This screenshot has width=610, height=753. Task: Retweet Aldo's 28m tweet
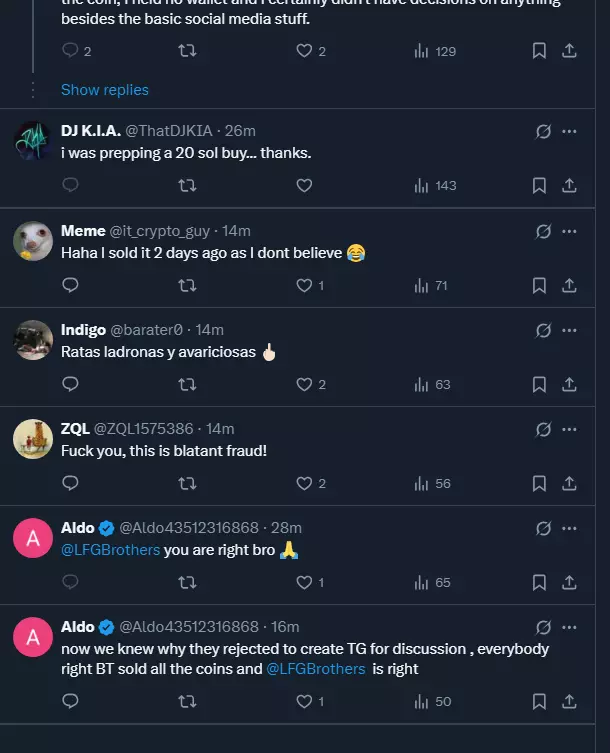coord(186,582)
